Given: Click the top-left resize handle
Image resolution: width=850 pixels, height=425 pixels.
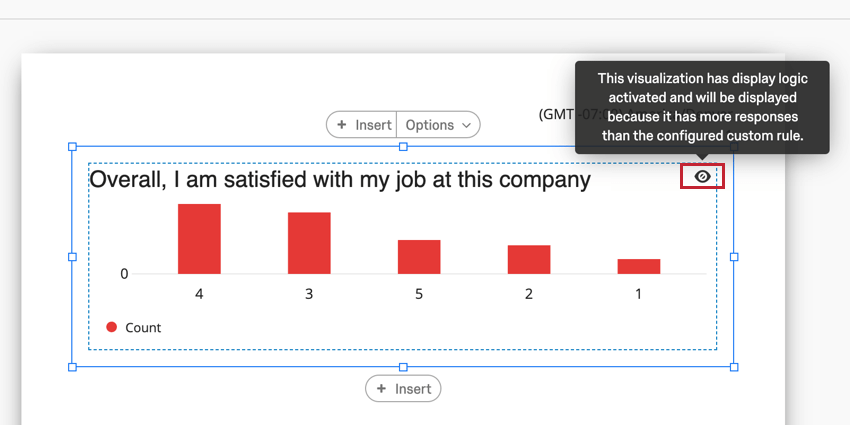Looking at the screenshot, I should [x=72, y=147].
